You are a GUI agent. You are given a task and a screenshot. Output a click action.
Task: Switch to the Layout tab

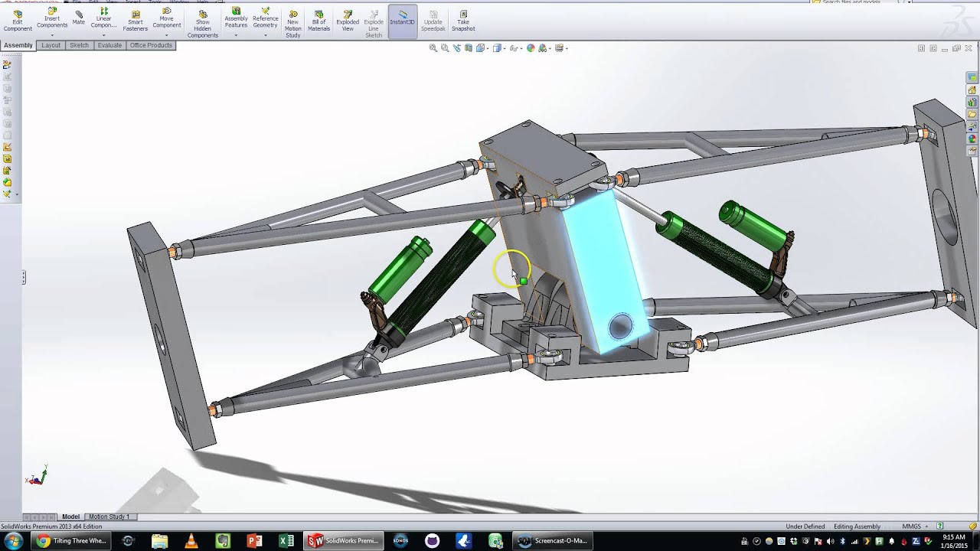51,45
